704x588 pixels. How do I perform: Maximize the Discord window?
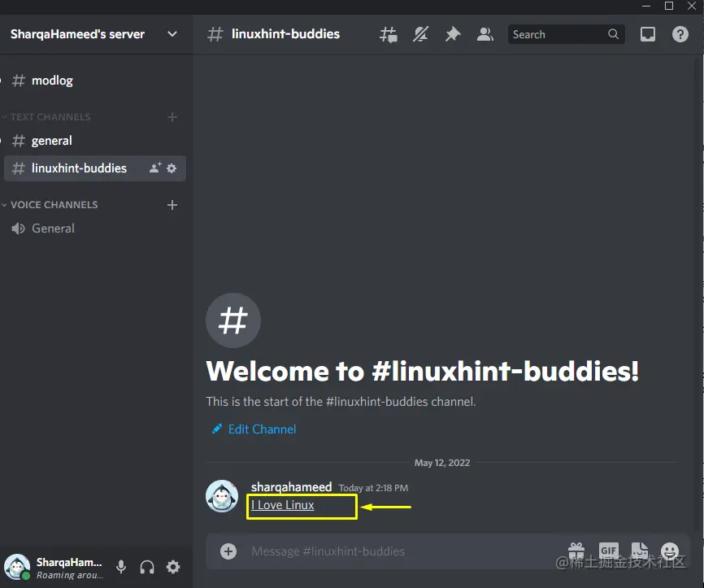point(669,6)
